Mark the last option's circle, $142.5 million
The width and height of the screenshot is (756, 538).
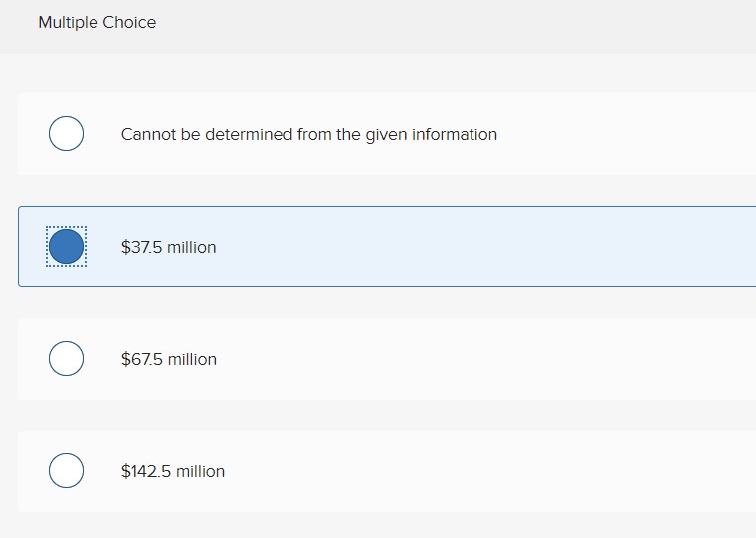point(66,471)
